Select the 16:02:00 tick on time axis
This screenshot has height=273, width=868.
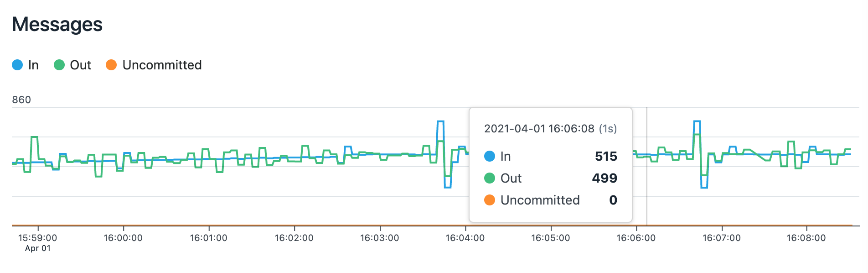coord(294,238)
